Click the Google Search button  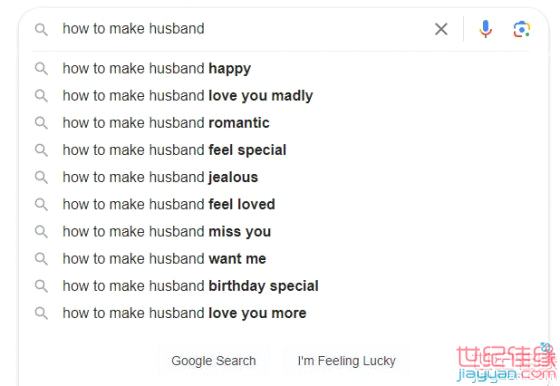point(214,361)
